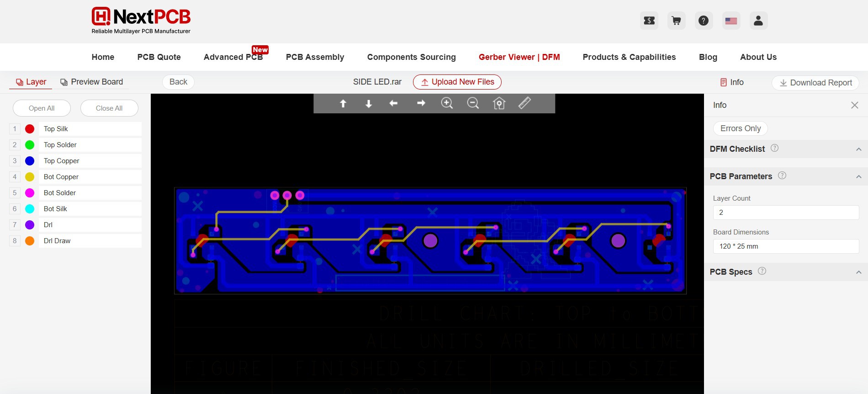Open the user account profile icon

point(758,21)
